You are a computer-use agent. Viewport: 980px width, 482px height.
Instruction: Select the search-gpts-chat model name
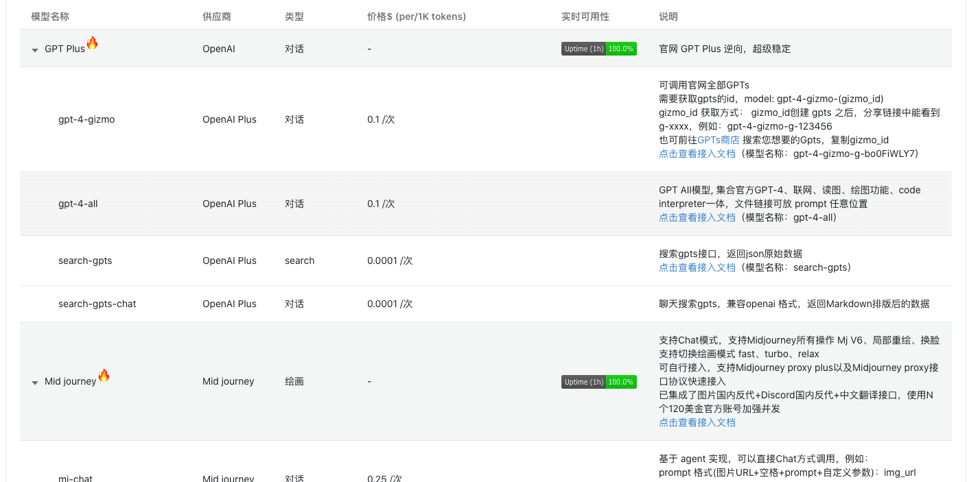click(x=97, y=304)
